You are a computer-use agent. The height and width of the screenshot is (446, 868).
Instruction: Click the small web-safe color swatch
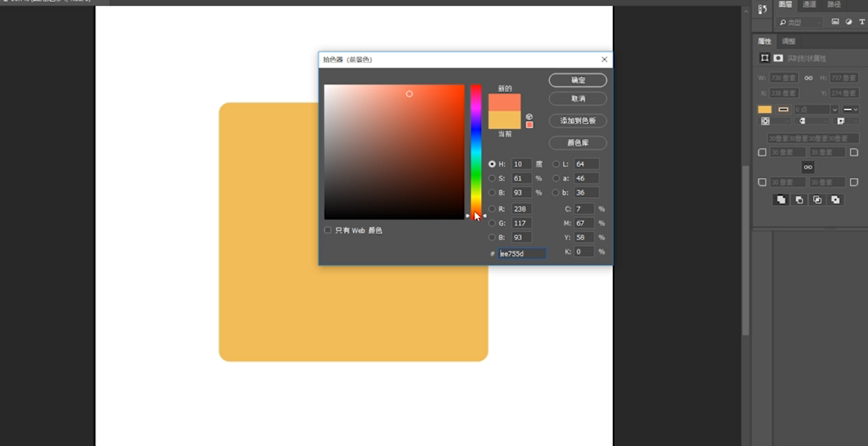coord(530,125)
